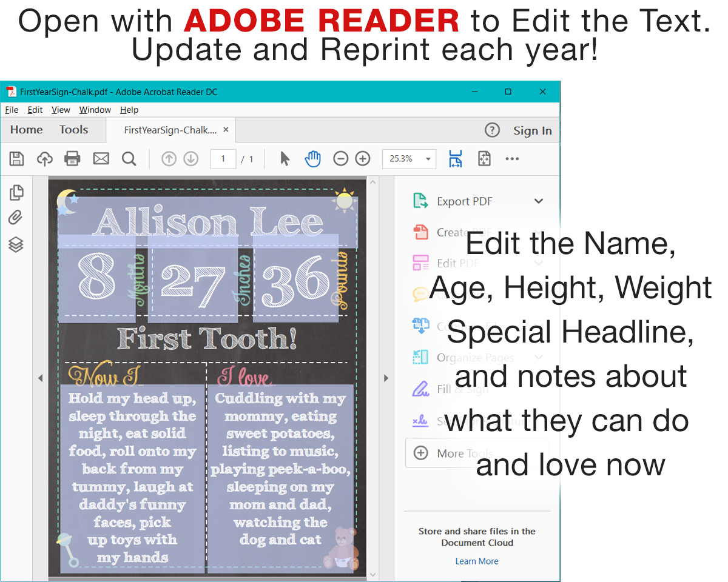
Task: Click the email envelope icon
Action: [x=101, y=159]
